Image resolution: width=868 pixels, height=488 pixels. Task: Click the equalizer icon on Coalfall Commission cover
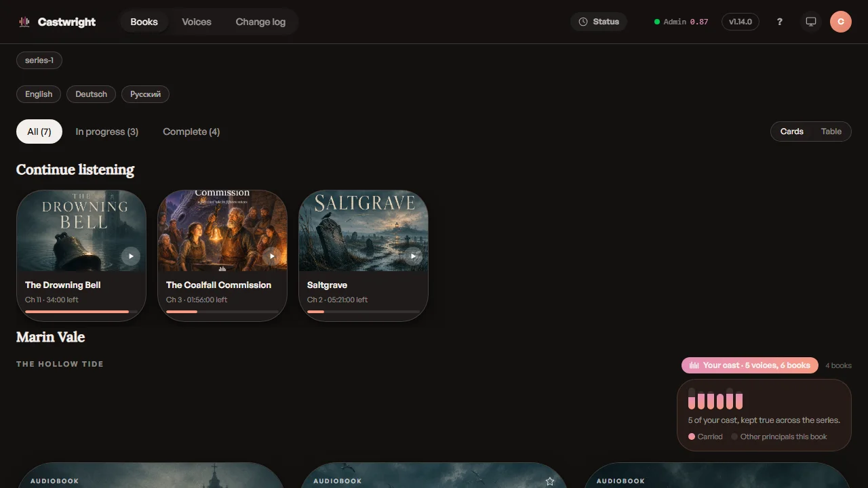pyautogui.click(x=222, y=268)
